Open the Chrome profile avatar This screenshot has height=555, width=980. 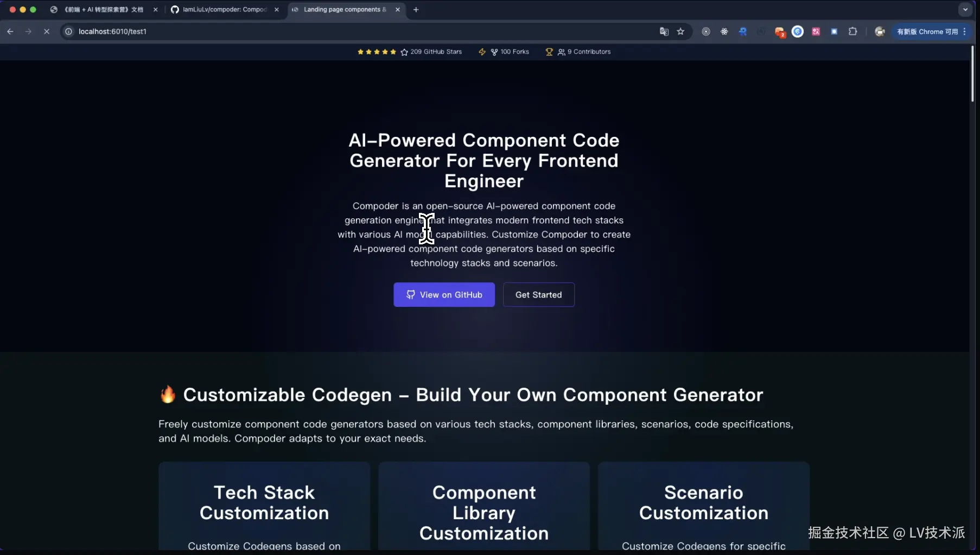880,31
